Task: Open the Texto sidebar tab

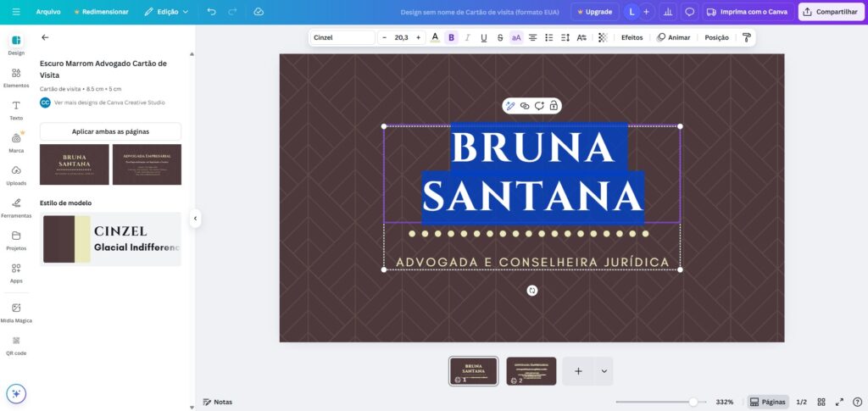Action: pos(16,111)
